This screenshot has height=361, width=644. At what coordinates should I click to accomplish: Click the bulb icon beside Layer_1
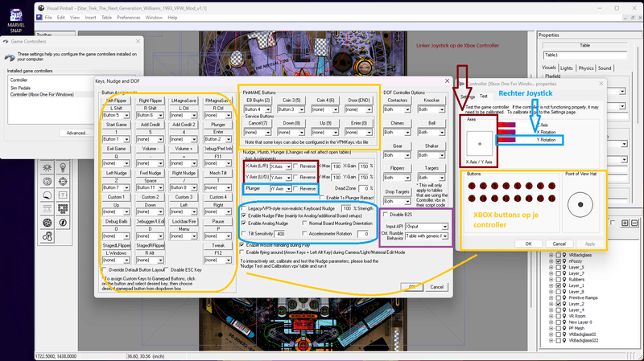coord(564,285)
